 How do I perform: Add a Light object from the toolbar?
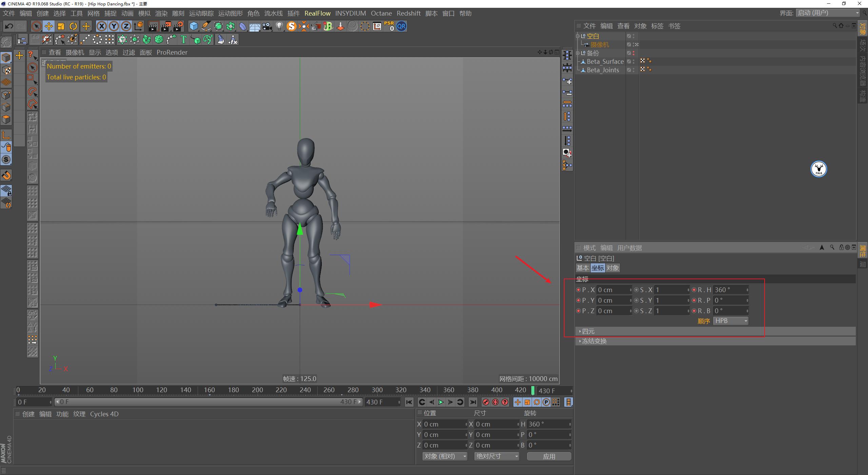point(279,26)
